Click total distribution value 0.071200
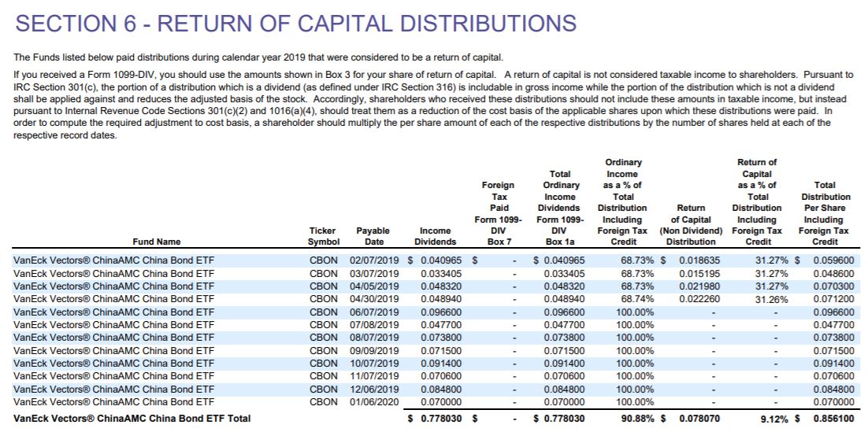Viewport: 868px width, 432px height. [833, 299]
